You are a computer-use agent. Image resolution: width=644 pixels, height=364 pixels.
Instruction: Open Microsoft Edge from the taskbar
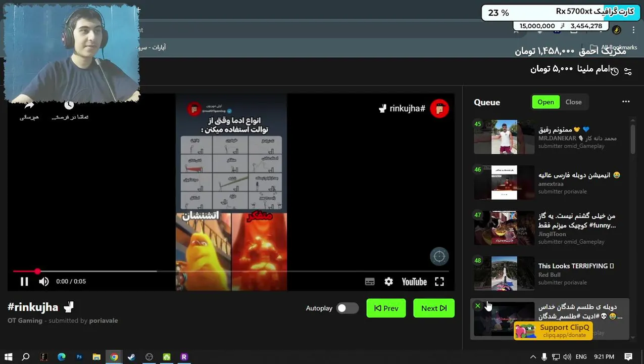[x=62, y=357]
